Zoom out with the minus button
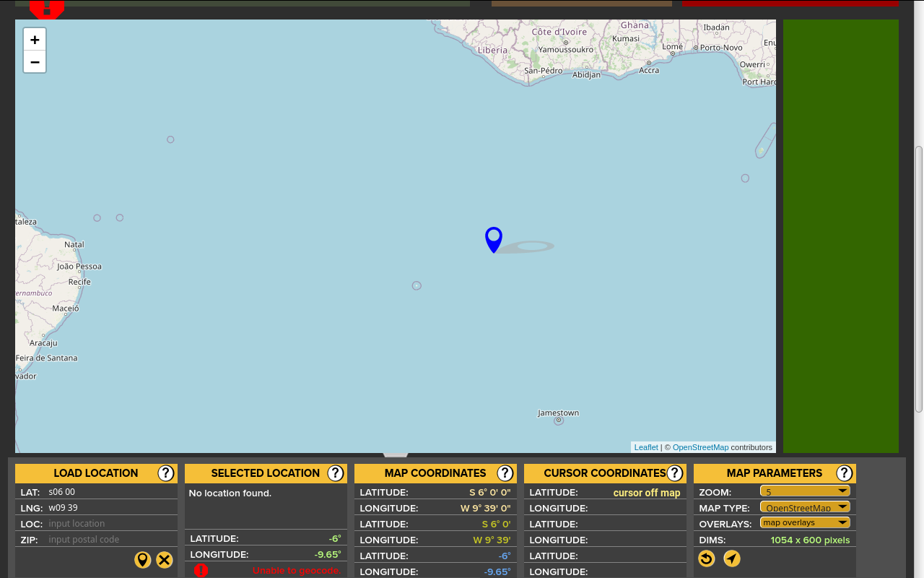The width and height of the screenshot is (924, 578). coord(35,62)
